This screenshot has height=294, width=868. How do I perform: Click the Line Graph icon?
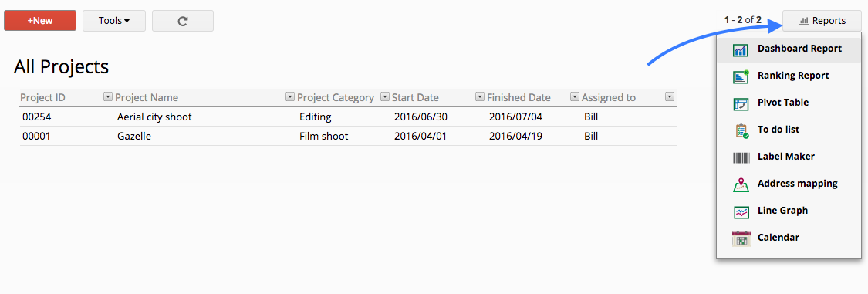741,211
